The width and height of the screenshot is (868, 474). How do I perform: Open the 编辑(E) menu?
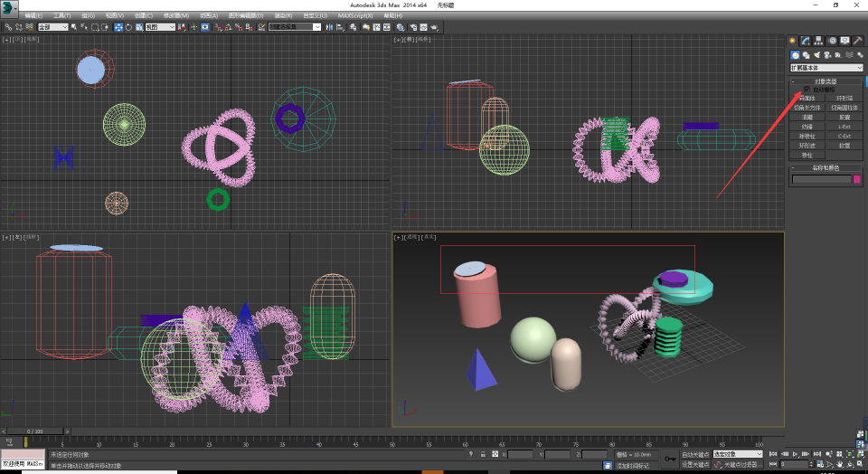point(34,15)
